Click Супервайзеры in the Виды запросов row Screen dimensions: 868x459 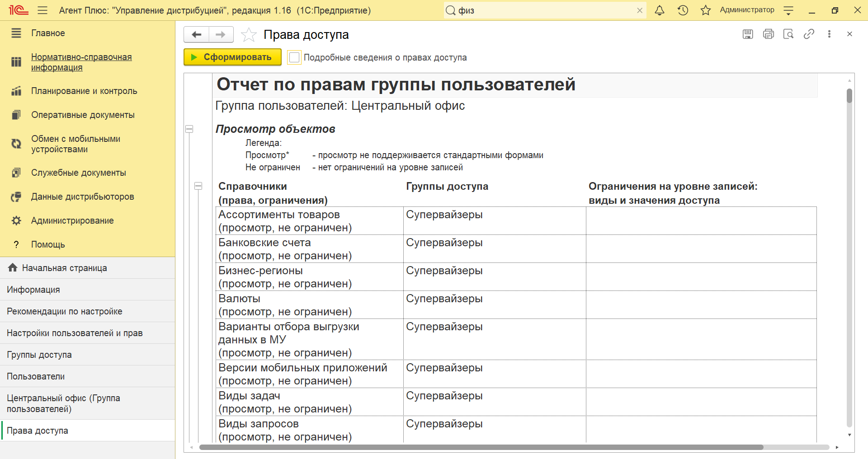click(444, 424)
